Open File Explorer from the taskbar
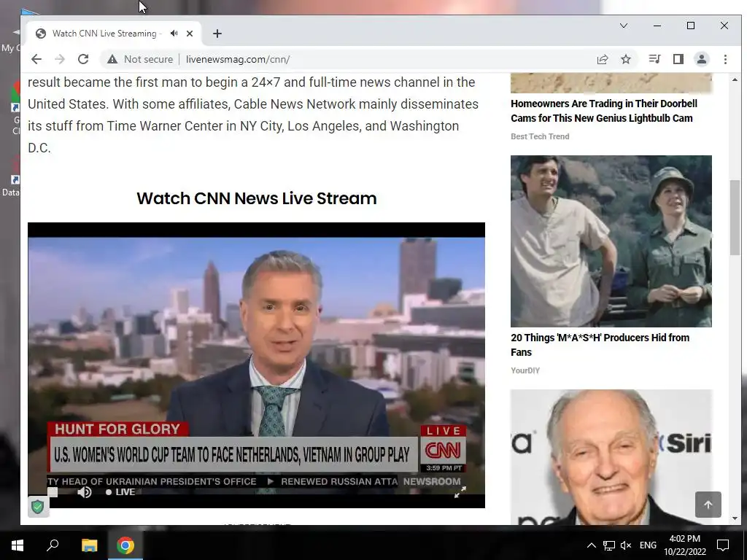This screenshot has width=747, height=560. (x=89, y=545)
